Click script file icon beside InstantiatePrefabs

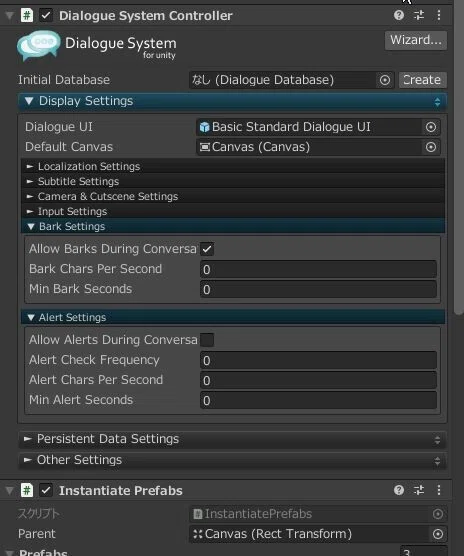pyautogui.click(x=198, y=514)
